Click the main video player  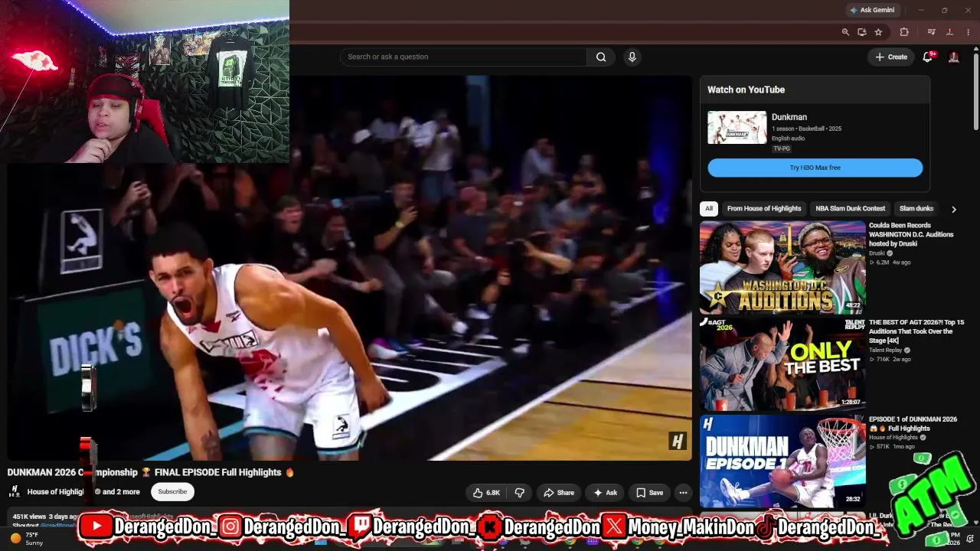[349, 268]
